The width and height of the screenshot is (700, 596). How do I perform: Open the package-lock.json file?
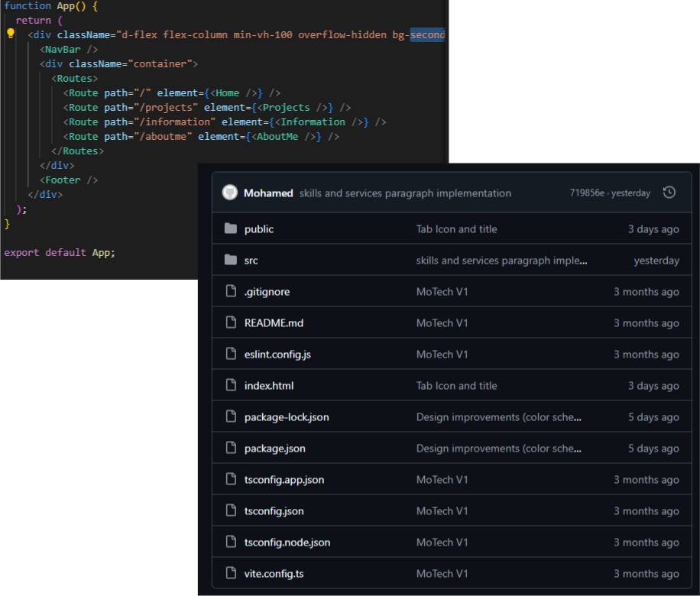pos(287,417)
